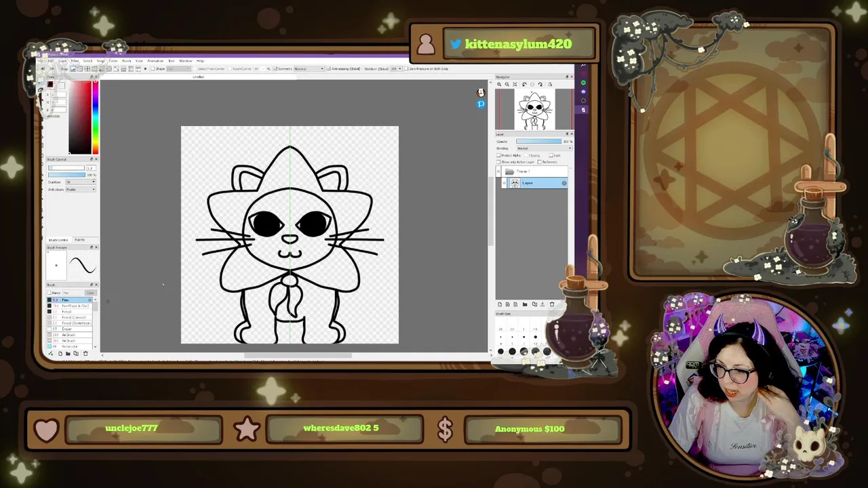Screen dimensions: 868x488
Task: Select the Pen (Fade In/Out) brush
Action: click(x=69, y=306)
